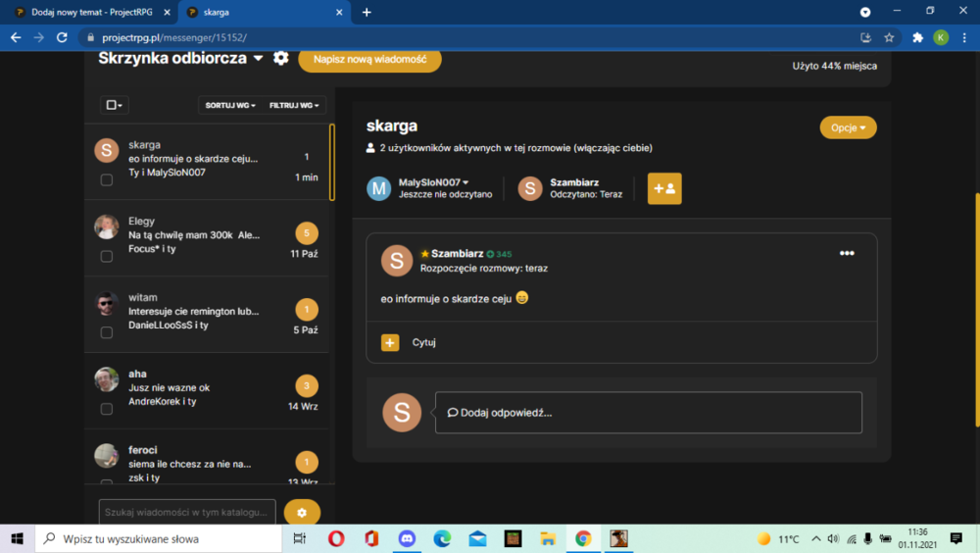Image resolution: width=980 pixels, height=553 pixels.
Task: Click Napisz nową wiadomość button
Action: [370, 60]
